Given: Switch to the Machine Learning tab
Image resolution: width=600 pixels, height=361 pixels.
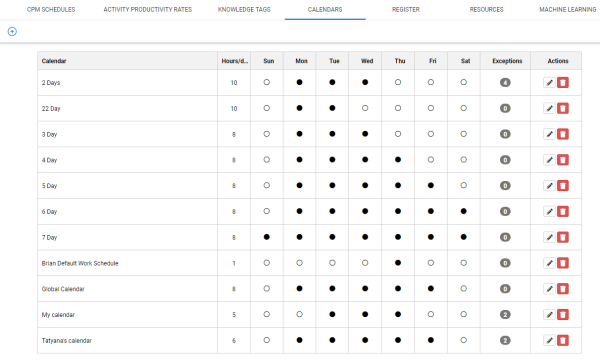Looking at the screenshot, I should click(567, 10).
